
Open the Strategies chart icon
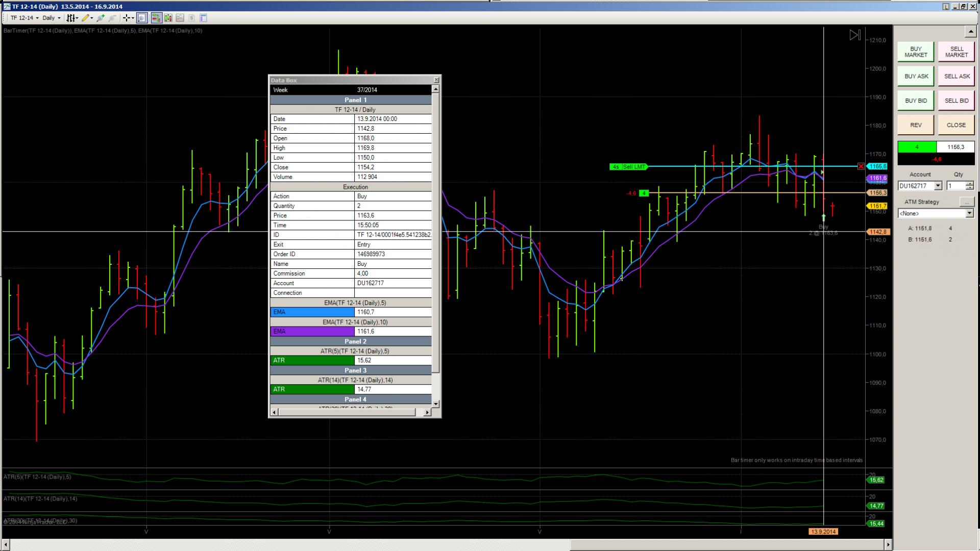pos(191,18)
